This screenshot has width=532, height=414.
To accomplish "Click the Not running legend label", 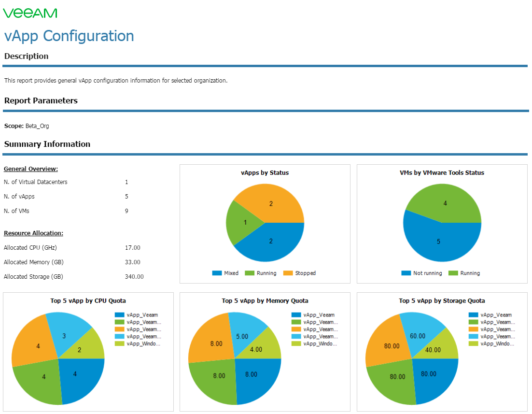I will coord(428,273).
